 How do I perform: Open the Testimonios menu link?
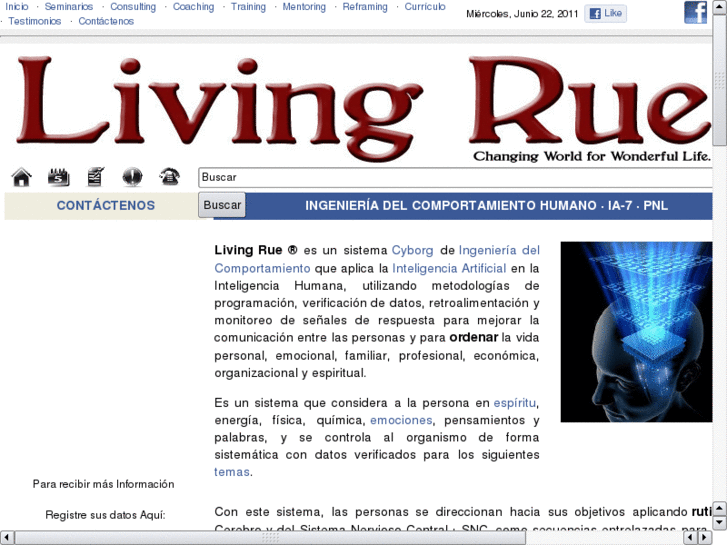pos(35,21)
